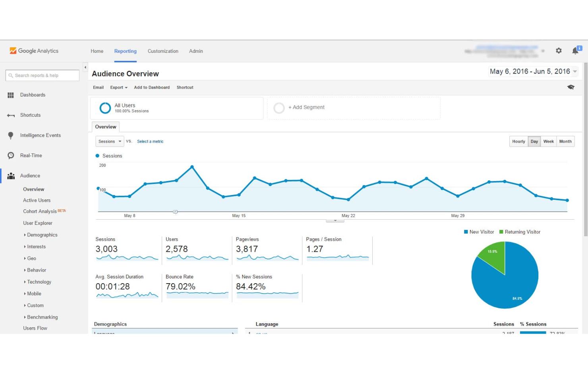Viewport: 588px width, 392px height.
Task: Open Active Users report
Action: 37,201
